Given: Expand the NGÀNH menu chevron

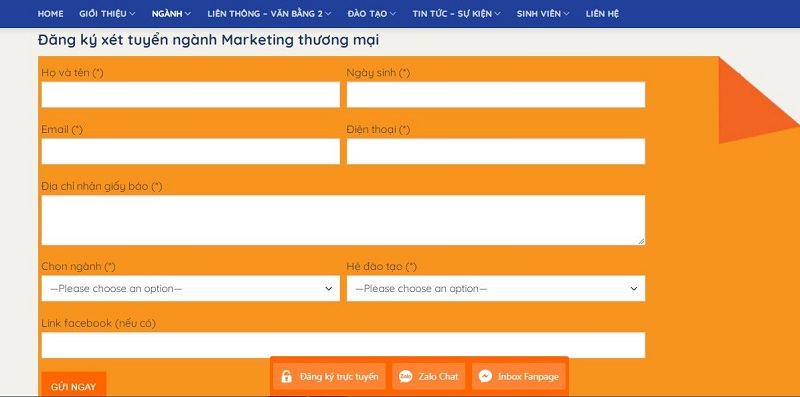Looking at the screenshot, I should point(188,14).
